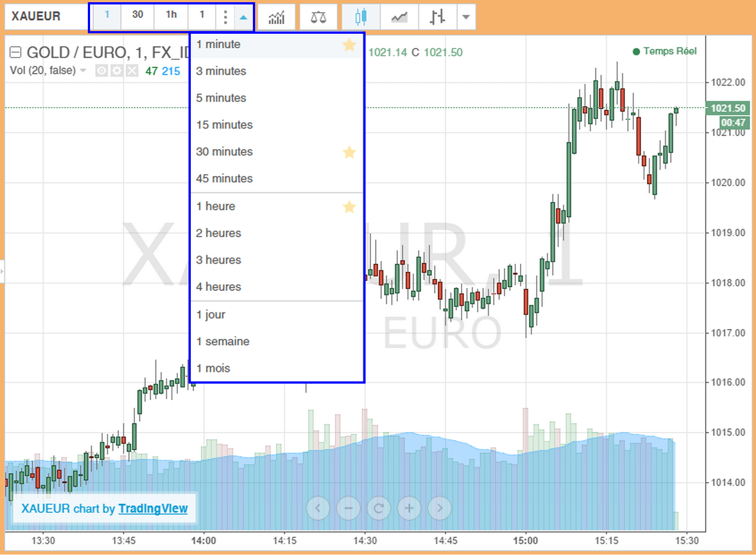This screenshot has height=555, width=756.
Task: Choose 1 jour from interval list
Action: tap(277, 315)
